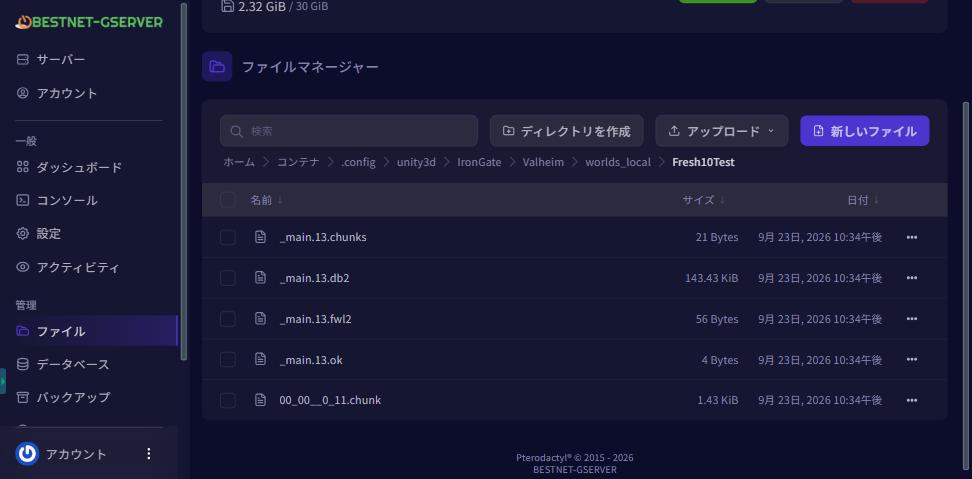The image size is (972, 479).
Task: Click the sidebar collapse handle at left edge
Action: [x=2, y=381]
